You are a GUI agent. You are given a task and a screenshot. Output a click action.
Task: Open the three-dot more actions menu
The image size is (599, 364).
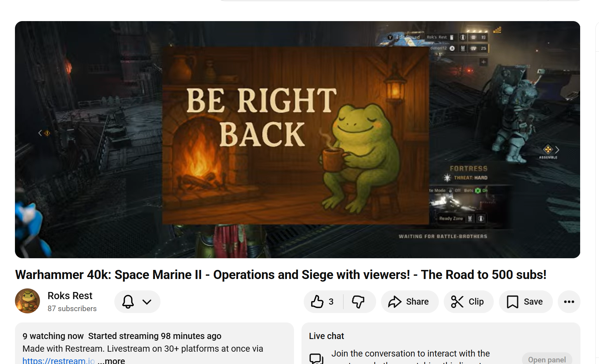pyautogui.click(x=569, y=302)
